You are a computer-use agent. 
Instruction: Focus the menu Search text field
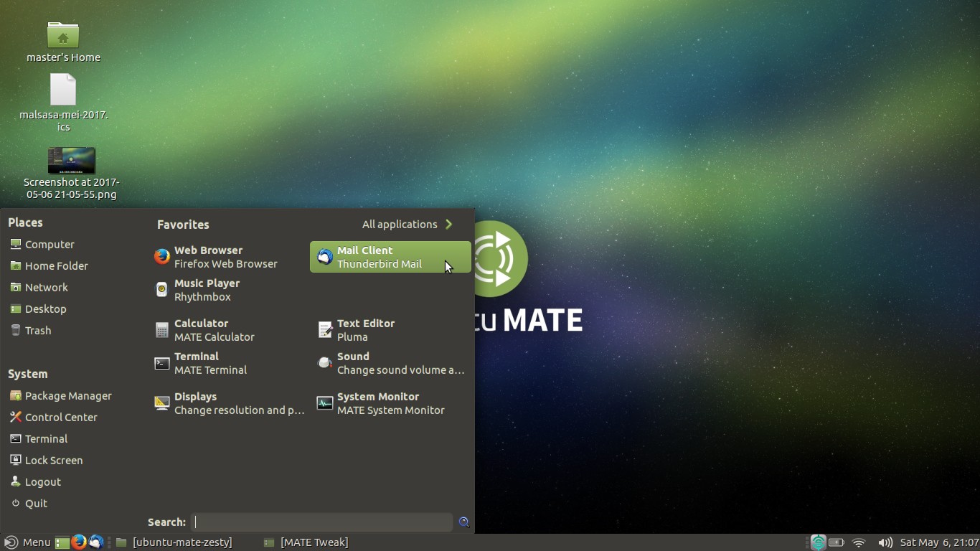(323, 522)
